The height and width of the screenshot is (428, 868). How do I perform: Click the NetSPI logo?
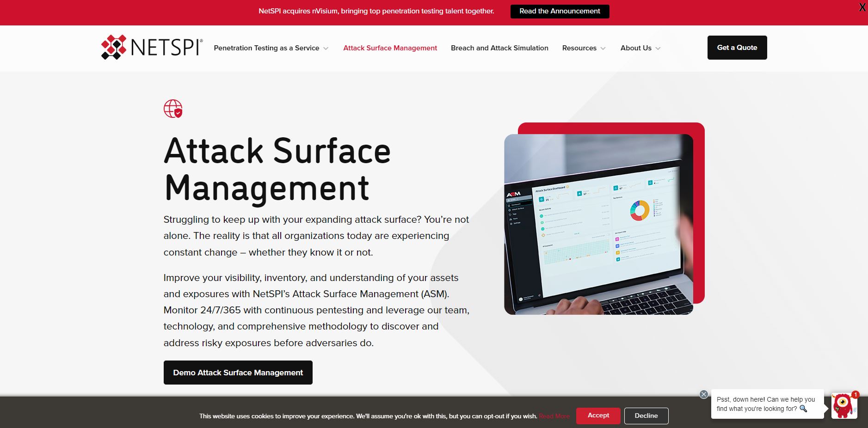coord(152,47)
